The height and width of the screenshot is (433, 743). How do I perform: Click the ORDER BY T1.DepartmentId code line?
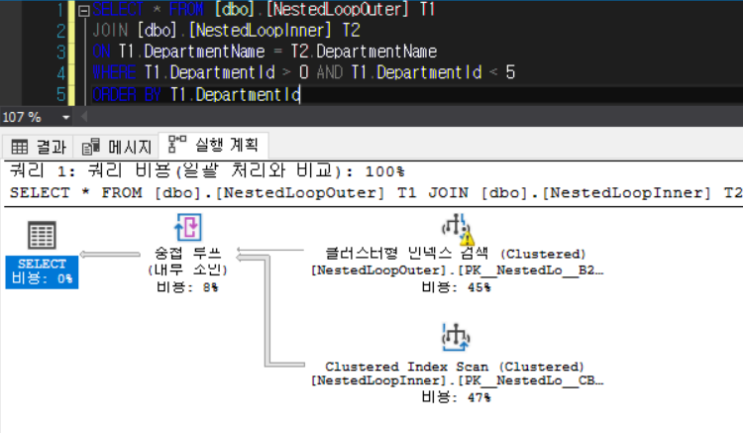click(196, 94)
